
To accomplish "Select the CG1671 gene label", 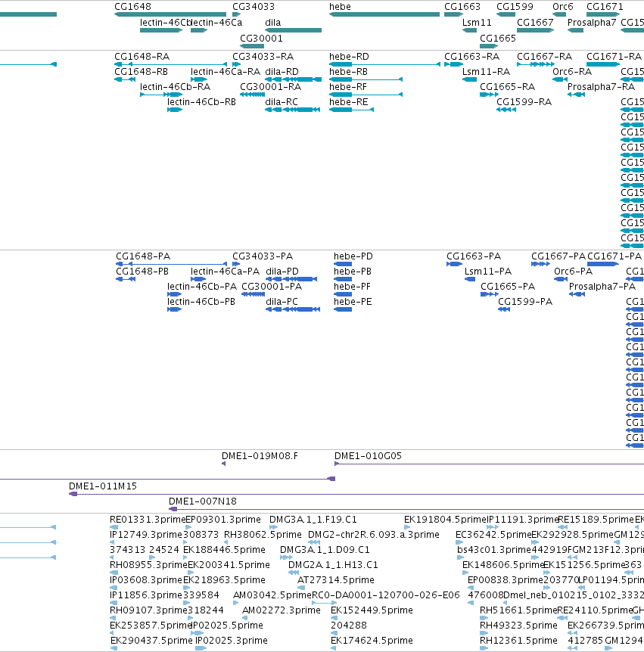I will (605, 7).
